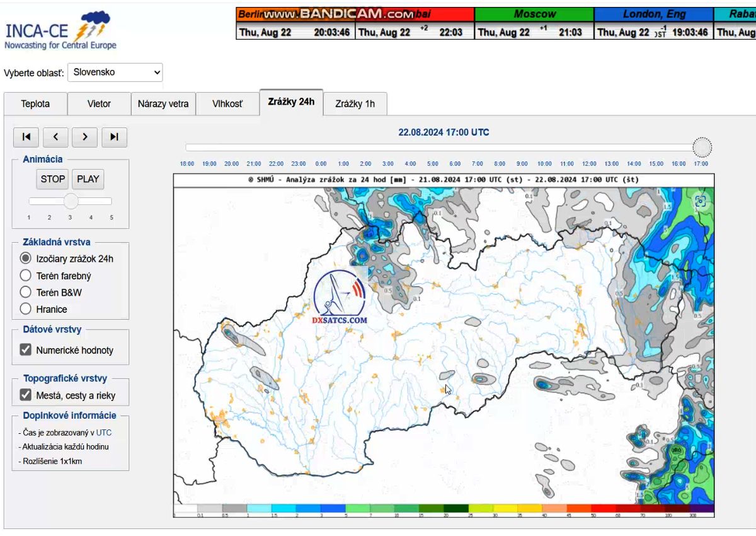This screenshot has width=756, height=536.
Task: Select the Izočiary zrážok 24h radio option
Action: point(26,259)
